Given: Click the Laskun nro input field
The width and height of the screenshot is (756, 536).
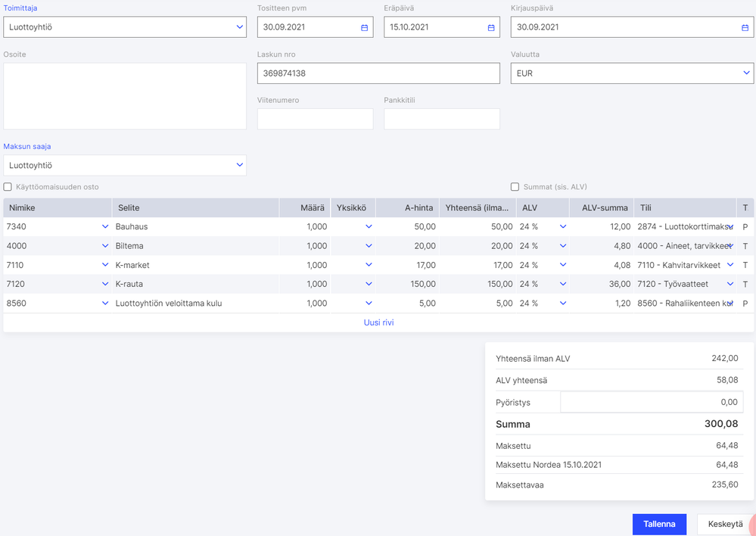Looking at the screenshot, I should 378,73.
